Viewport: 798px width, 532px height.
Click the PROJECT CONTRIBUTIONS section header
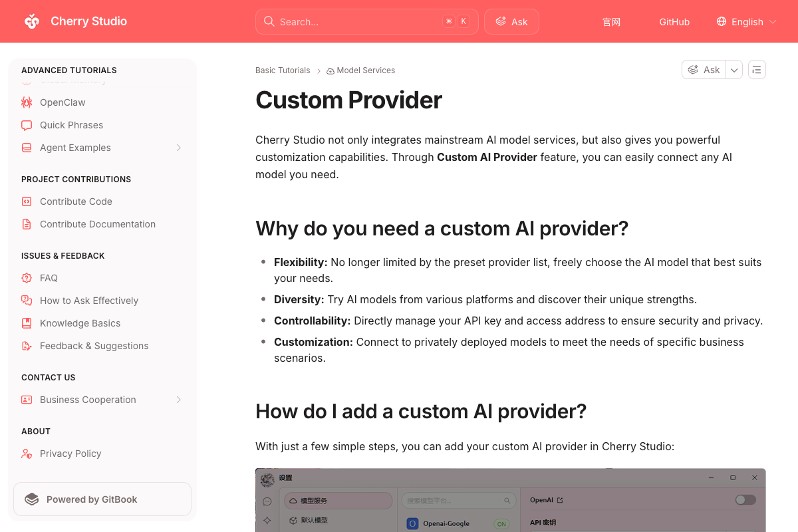tap(76, 180)
